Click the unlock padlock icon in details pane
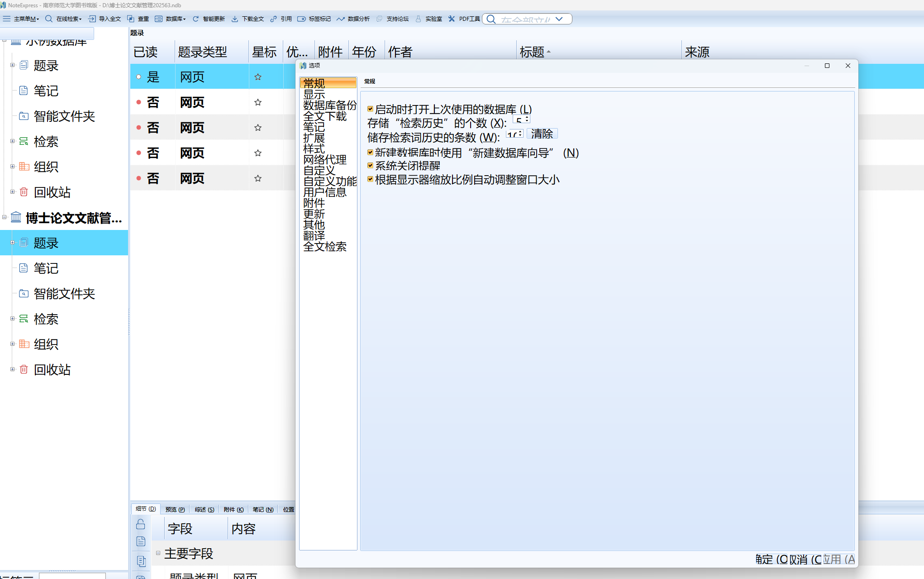 coord(141,524)
